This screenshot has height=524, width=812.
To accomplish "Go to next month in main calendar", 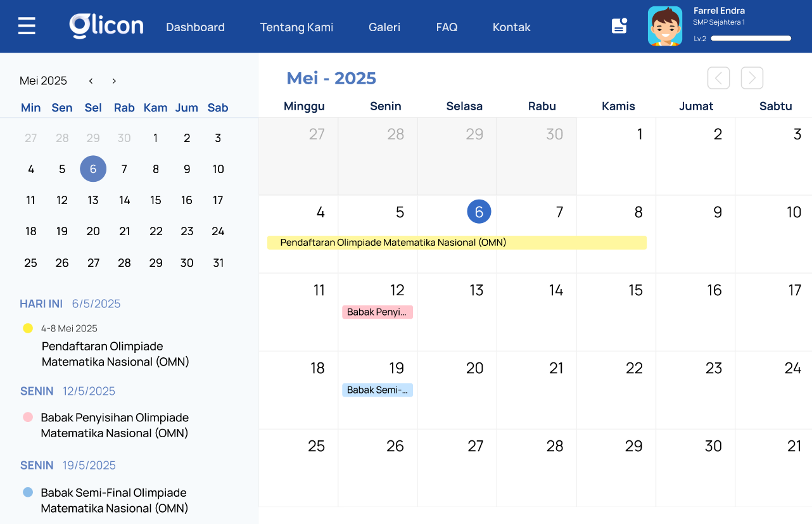I will pos(752,78).
